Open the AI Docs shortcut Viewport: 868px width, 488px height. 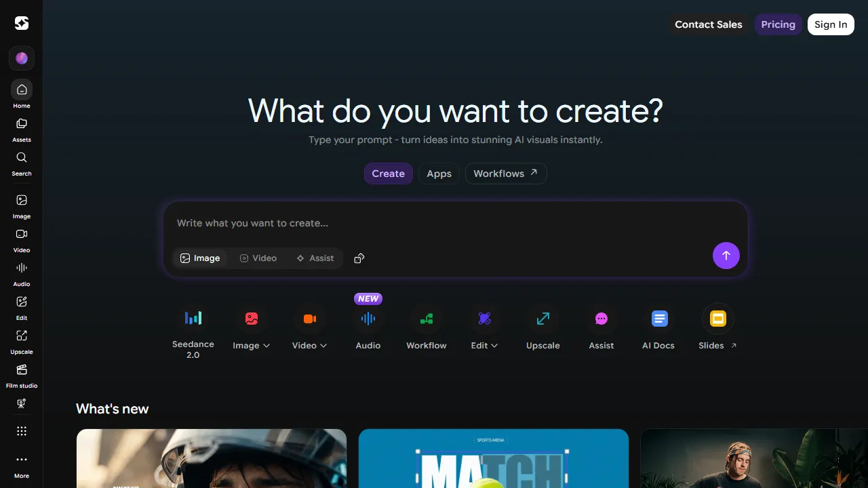[x=658, y=327]
